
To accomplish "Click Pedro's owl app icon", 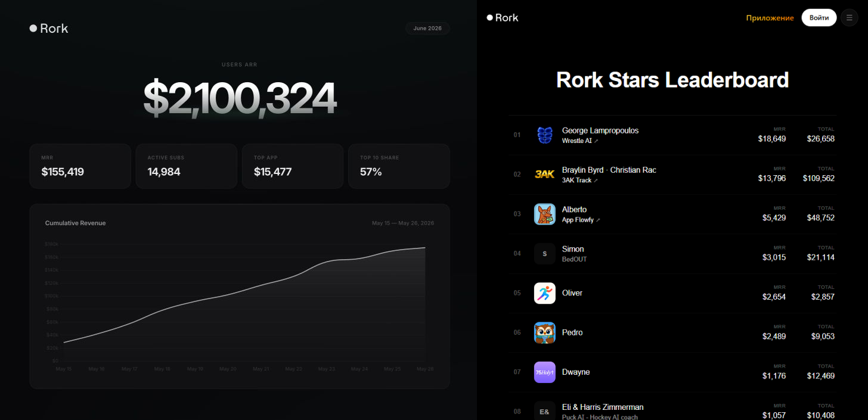I will tap(545, 332).
